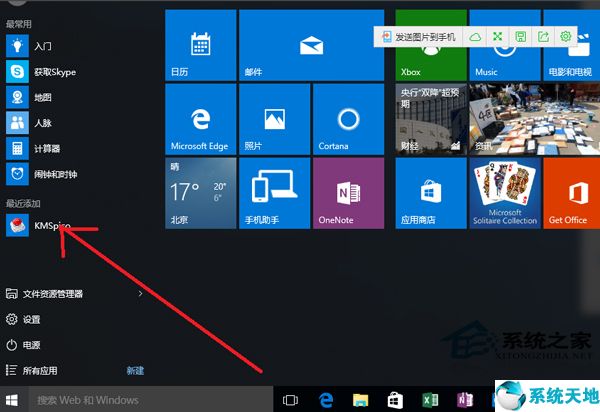Open the gear settings icon in floating toolbar
This screenshot has width=600, height=412.
pyautogui.click(x=566, y=37)
